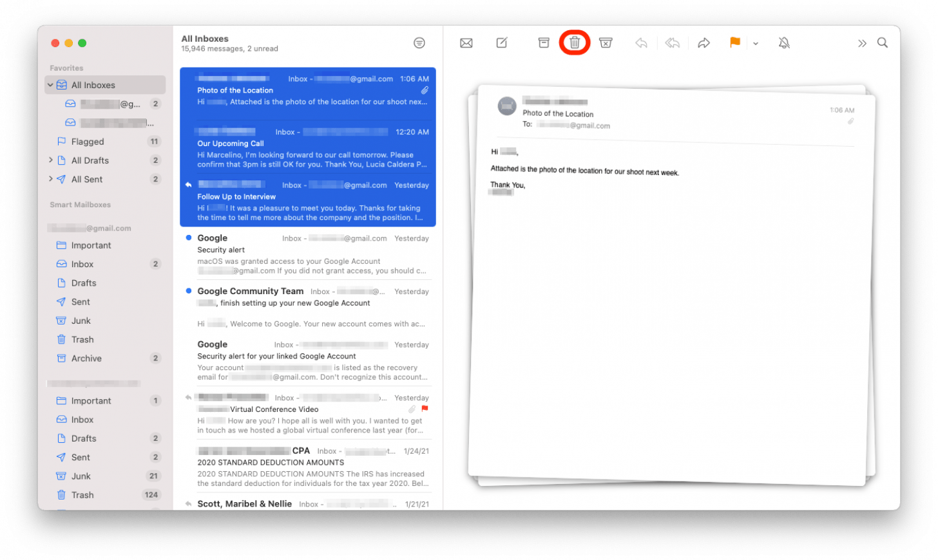Select the 'Follow Up to Interview' message
Screen dimensions: 938x560
(x=308, y=200)
